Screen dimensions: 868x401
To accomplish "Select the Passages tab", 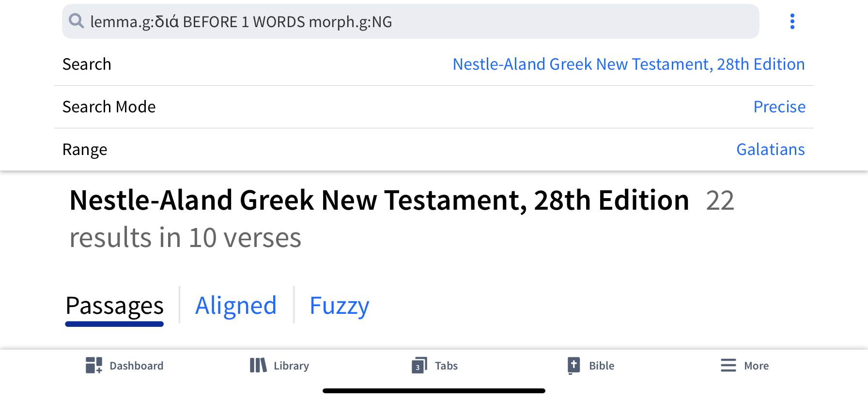I will pos(115,306).
